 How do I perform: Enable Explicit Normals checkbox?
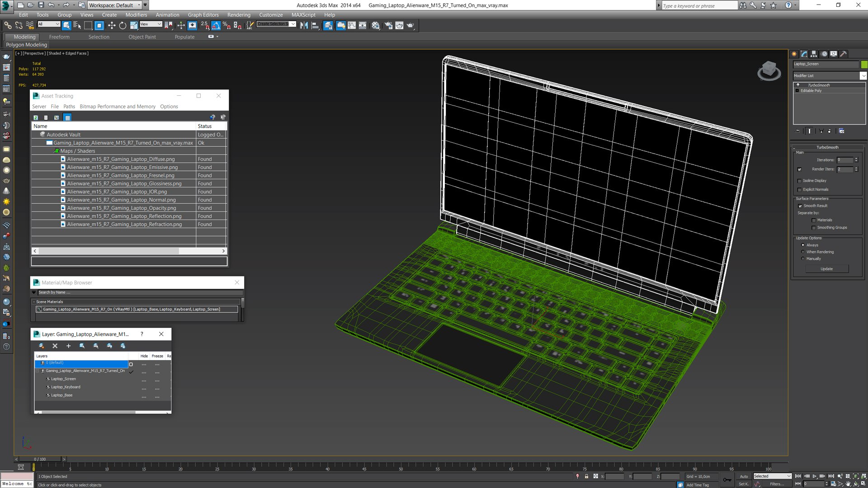pos(799,190)
